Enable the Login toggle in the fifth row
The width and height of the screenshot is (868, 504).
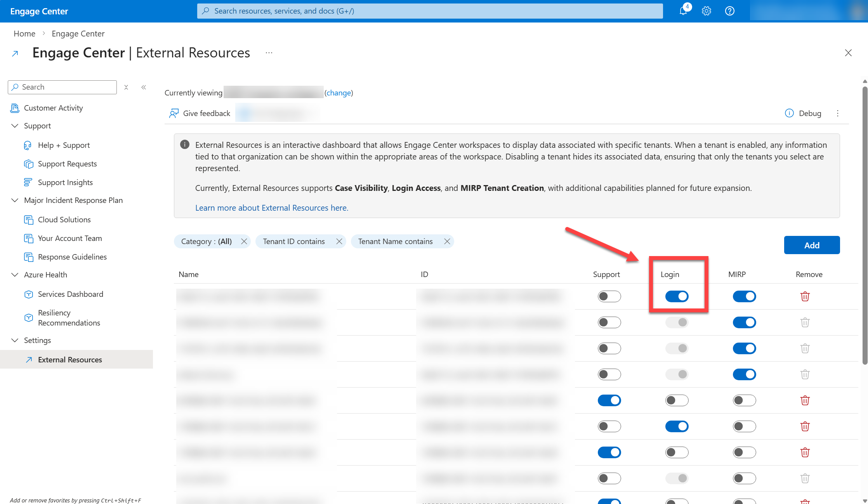pos(677,400)
